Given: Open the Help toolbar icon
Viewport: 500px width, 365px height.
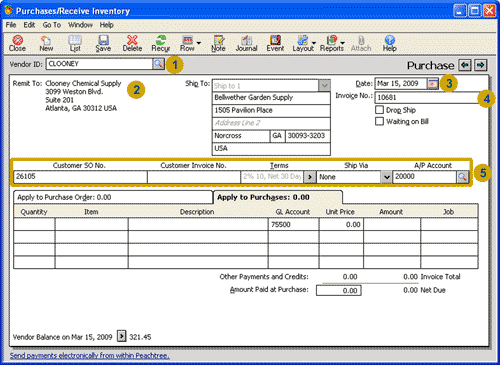Looking at the screenshot, I should [x=389, y=44].
